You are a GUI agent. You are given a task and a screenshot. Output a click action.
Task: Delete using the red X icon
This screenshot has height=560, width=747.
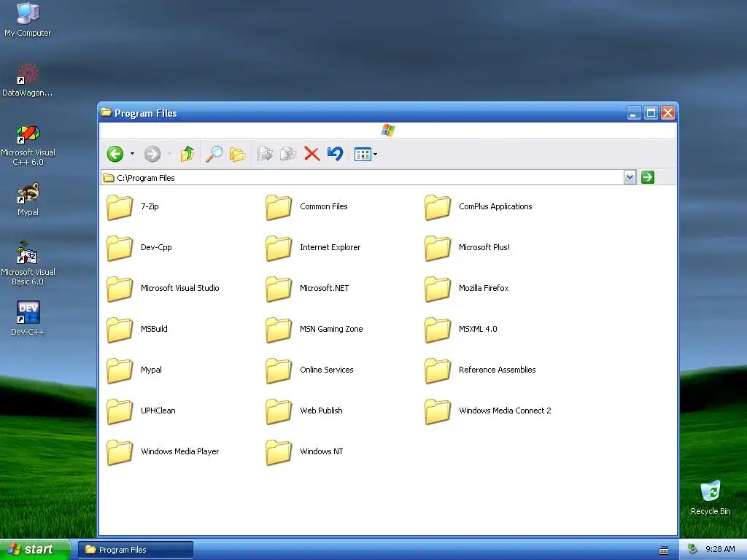tap(312, 154)
